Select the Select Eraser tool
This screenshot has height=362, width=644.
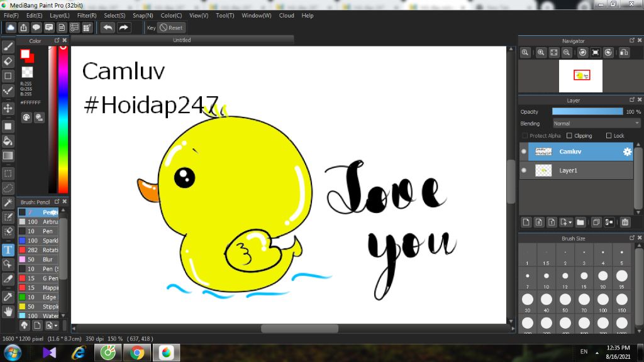point(8,231)
